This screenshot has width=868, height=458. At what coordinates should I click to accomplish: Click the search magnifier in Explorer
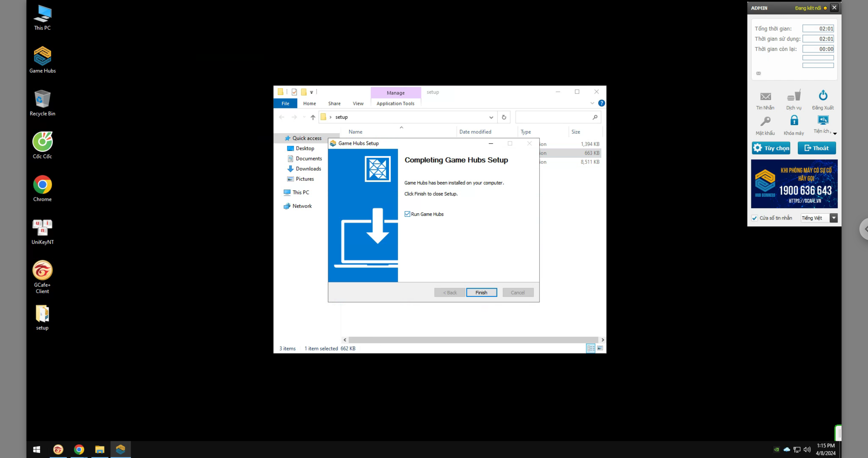click(595, 117)
